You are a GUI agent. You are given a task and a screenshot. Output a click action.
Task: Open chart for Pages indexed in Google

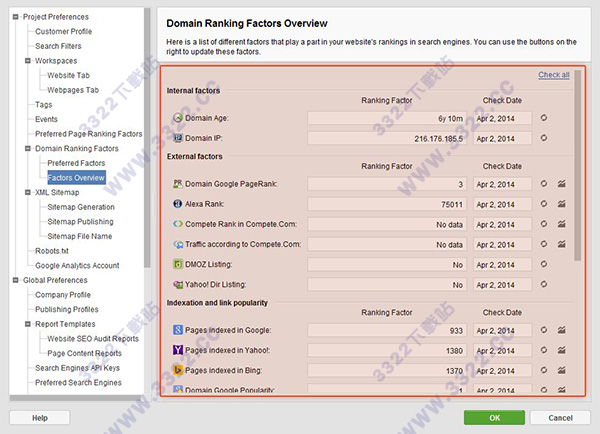561,330
